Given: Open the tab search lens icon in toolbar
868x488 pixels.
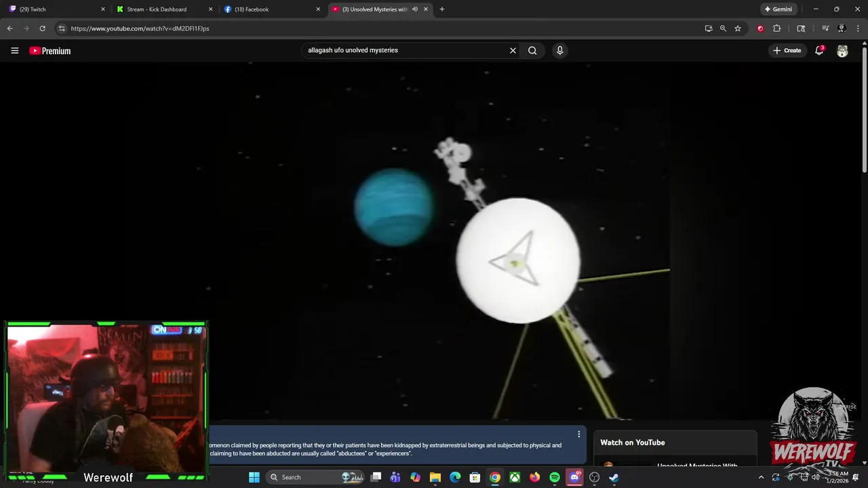Looking at the screenshot, I should click(x=801, y=28).
